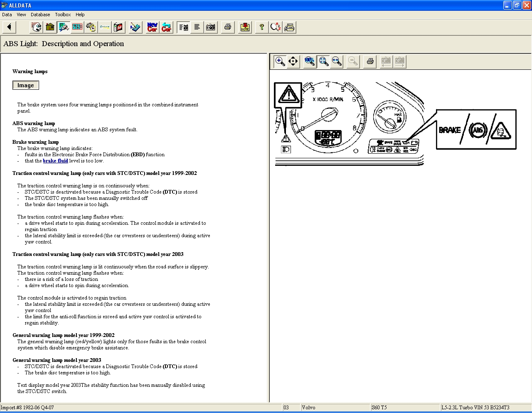Click 'General warning lamp model year 1999-2002' heading
Image resolution: width=532 pixels, height=413 pixels.
point(64,335)
